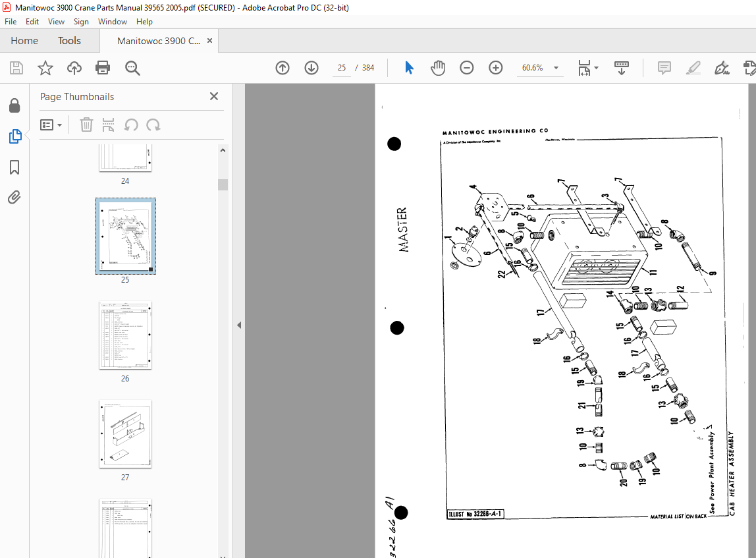Open the View menu

point(56,22)
